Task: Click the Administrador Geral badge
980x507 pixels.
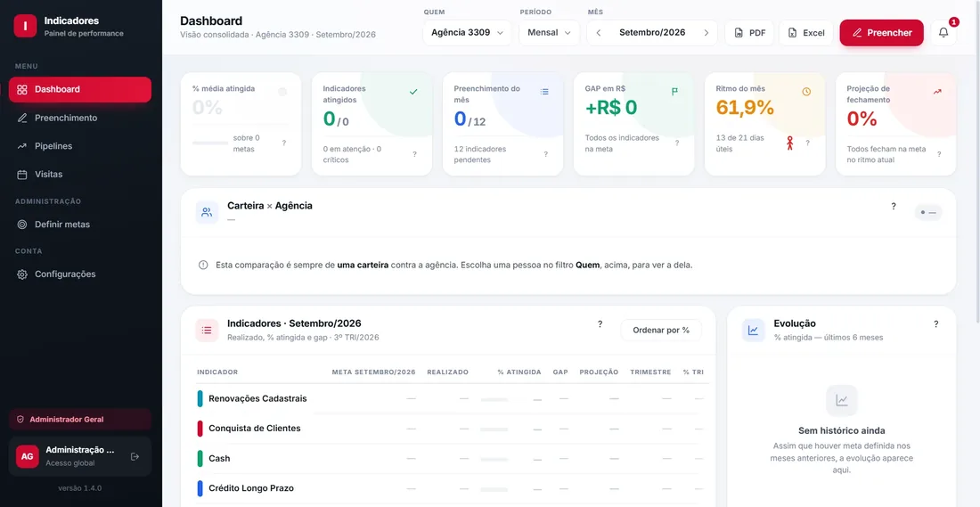Action: coord(80,420)
